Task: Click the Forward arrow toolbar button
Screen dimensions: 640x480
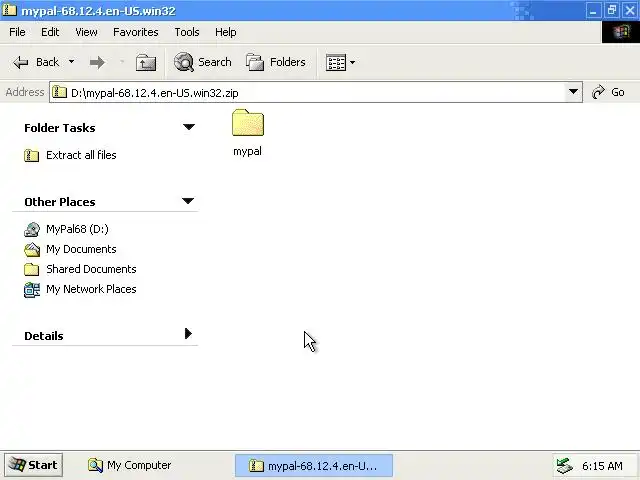Action: coord(97,62)
